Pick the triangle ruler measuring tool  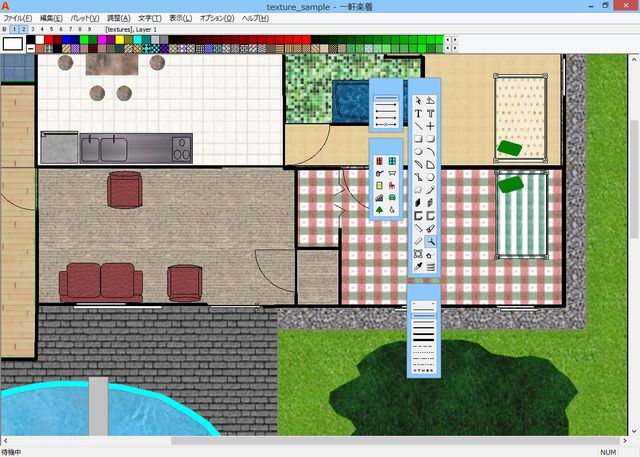point(430,100)
